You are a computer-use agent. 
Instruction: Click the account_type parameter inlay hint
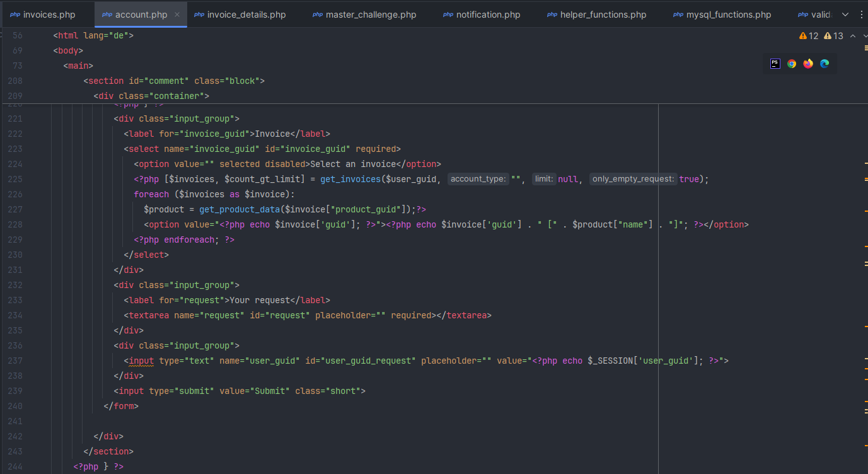478,179
